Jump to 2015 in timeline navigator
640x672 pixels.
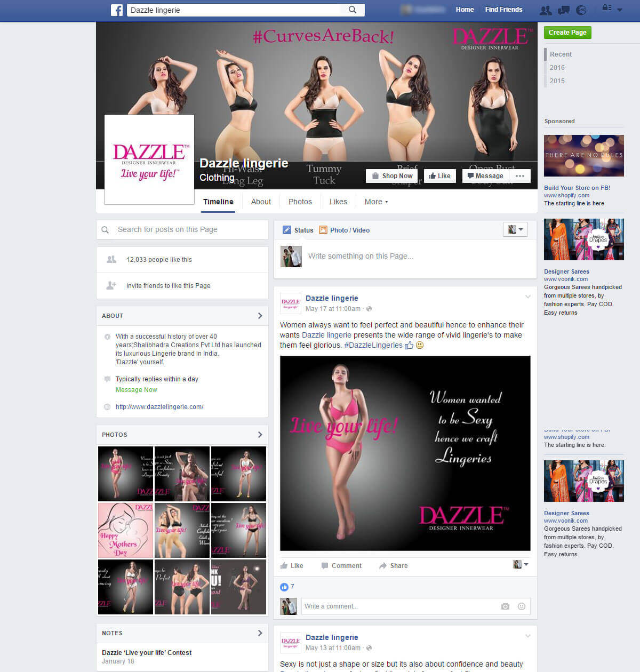[x=557, y=81]
